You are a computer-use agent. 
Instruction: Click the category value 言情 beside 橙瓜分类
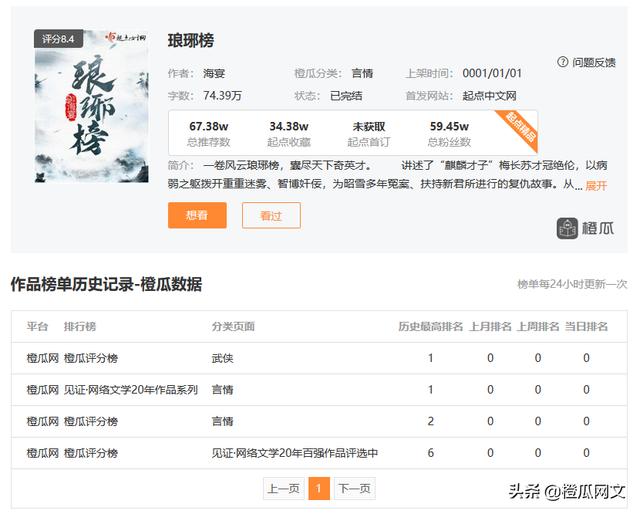(362, 73)
